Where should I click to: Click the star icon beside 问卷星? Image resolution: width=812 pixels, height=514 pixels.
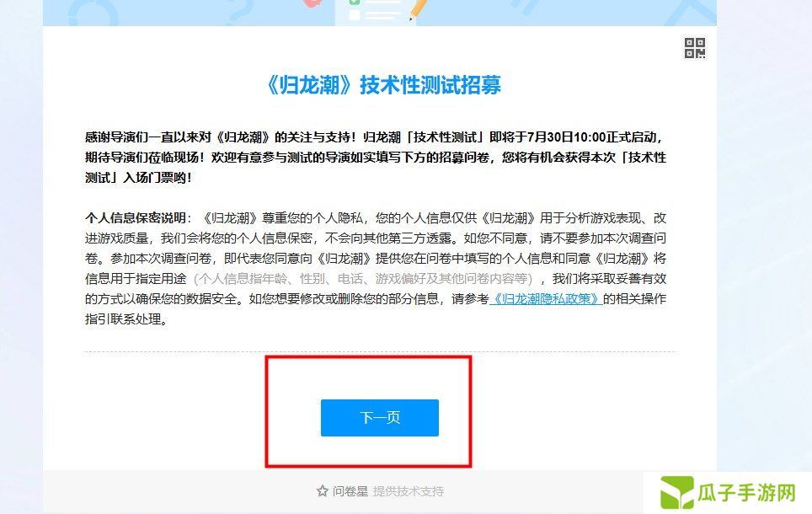coord(322,490)
